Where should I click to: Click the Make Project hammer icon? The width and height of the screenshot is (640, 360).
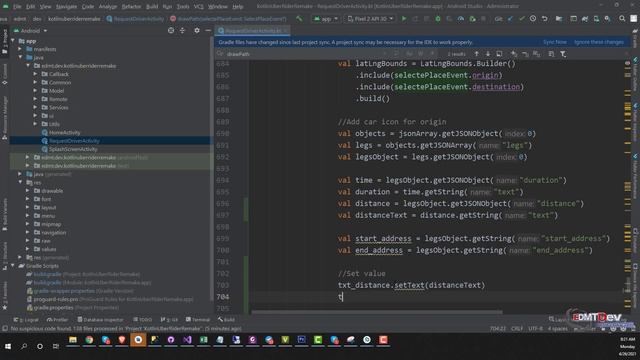pos(299,19)
